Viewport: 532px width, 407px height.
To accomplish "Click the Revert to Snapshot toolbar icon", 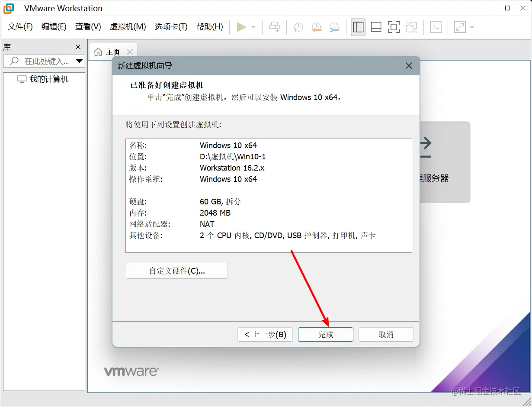I will pos(316,27).
